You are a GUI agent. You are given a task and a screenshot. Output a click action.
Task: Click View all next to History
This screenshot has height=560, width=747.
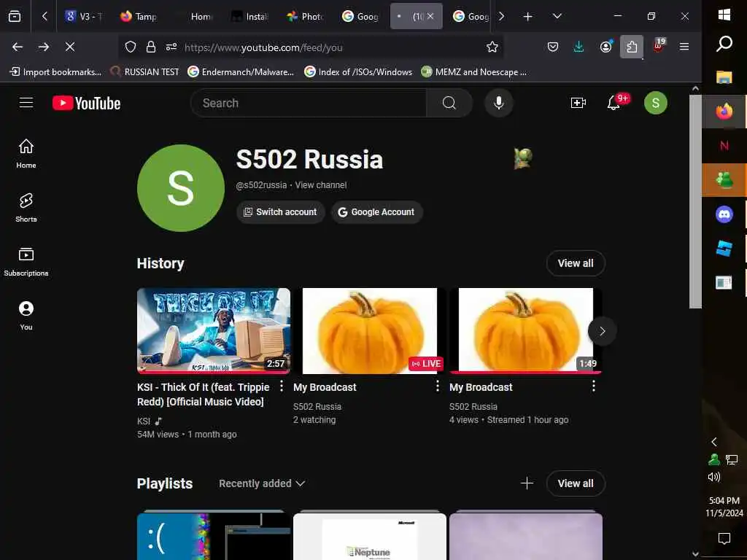click(576, 263)
